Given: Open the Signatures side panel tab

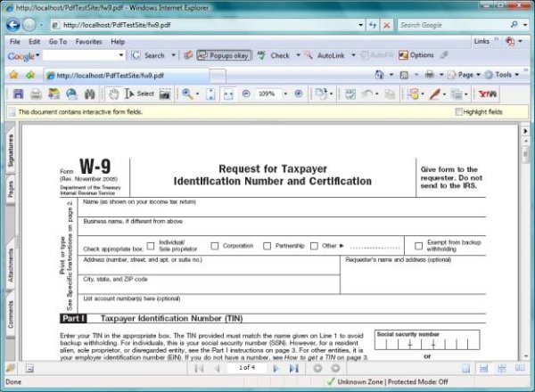Looking at the screenshot, I should point(11,151).
